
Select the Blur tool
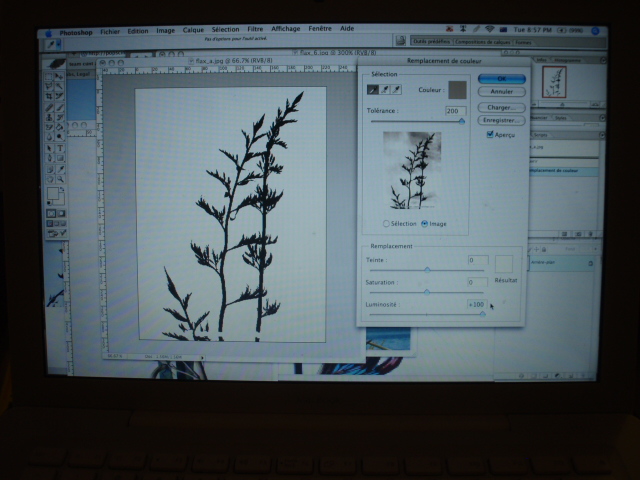(x=49, y=137)
